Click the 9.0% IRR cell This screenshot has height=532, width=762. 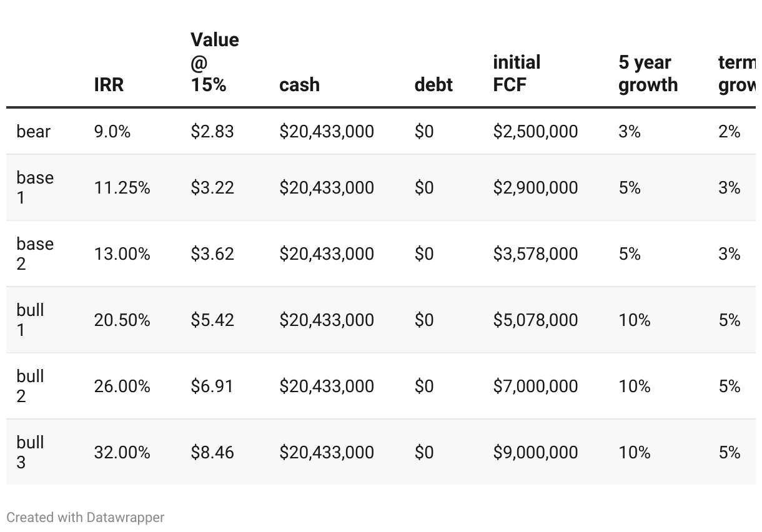[112, 132]
